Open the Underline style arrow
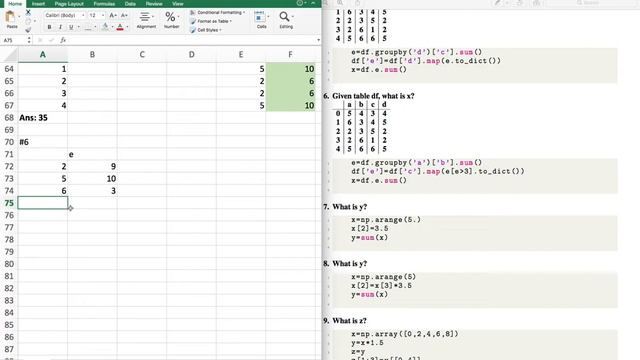Screen dimensions: 640x360 (78, 27)
